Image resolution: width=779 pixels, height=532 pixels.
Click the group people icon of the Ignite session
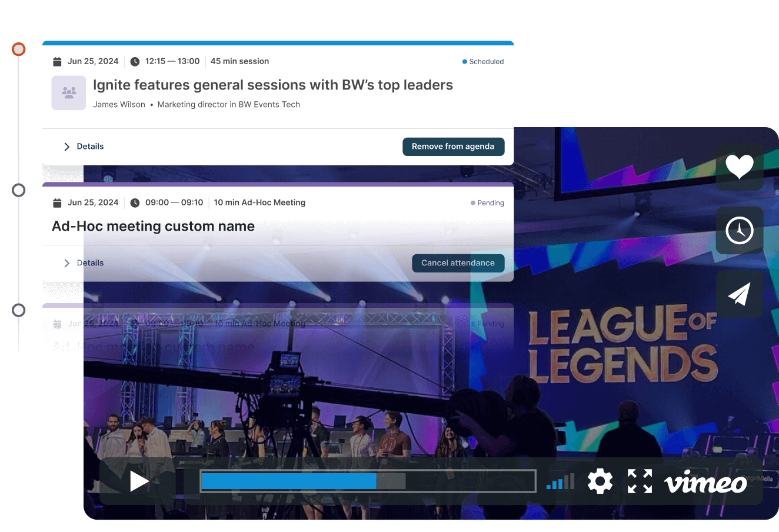pyautogui.click(x=69, y=93)
